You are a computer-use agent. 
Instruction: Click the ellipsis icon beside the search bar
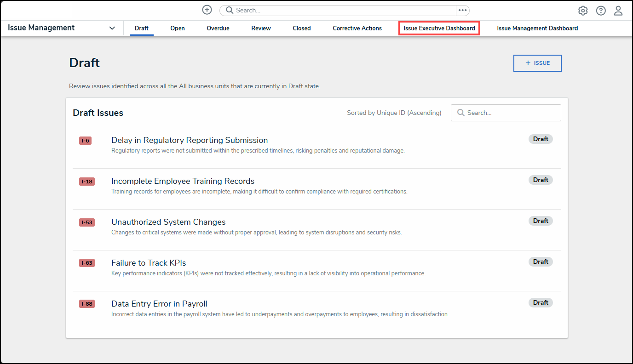[462, 10]
